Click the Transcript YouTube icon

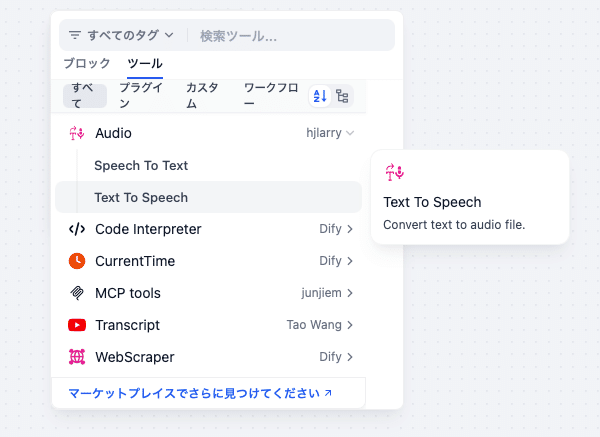click(x=77, y=325)
